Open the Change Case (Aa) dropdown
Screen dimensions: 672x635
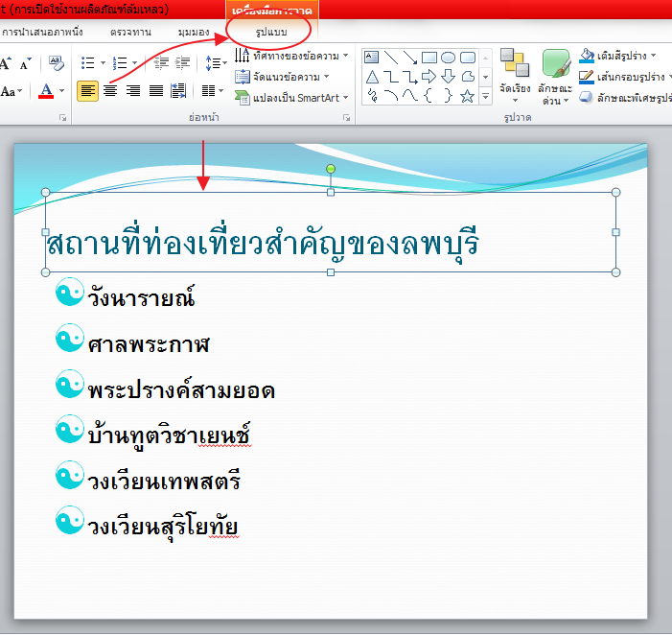[x=12, y=91]
